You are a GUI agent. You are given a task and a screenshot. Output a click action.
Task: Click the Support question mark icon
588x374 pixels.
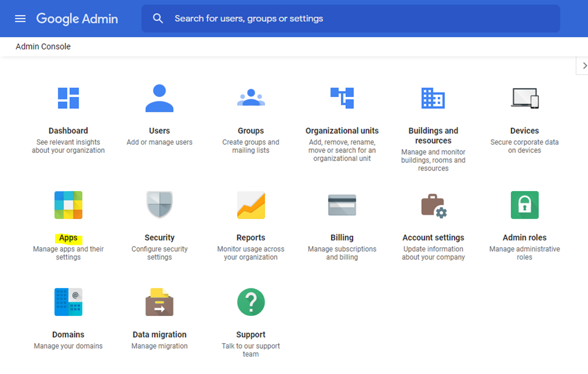pos(251,302)
